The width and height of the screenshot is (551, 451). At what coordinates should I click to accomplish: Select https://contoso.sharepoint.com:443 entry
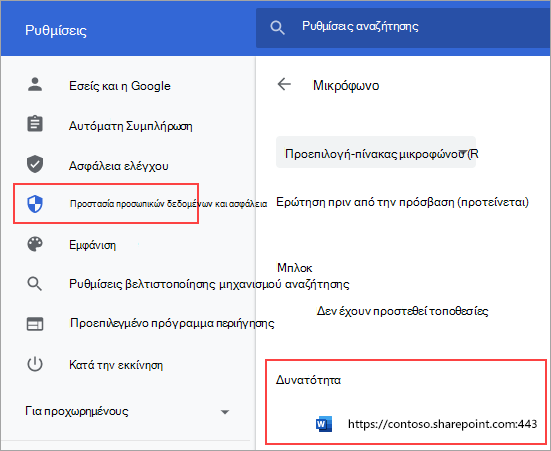[442, 424]
